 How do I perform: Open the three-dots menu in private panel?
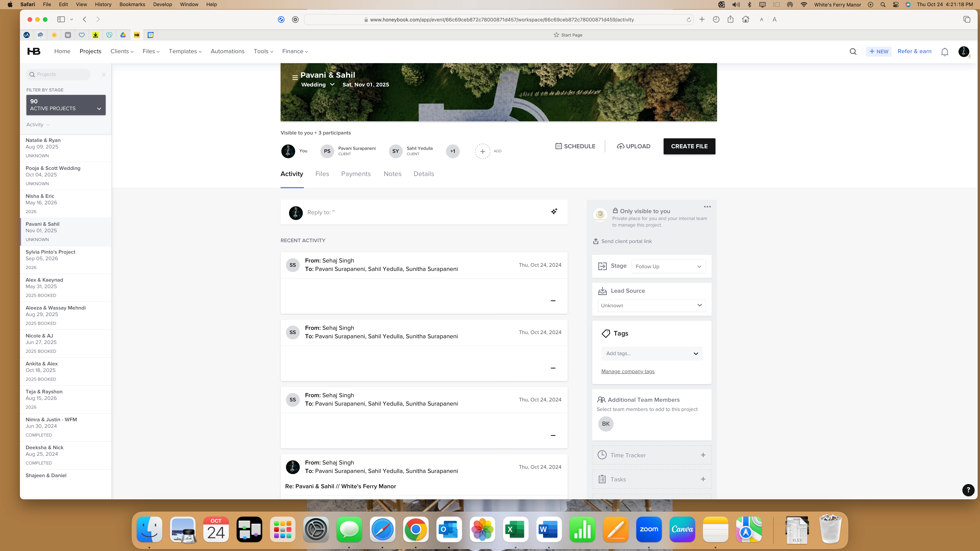click(707, 207)
